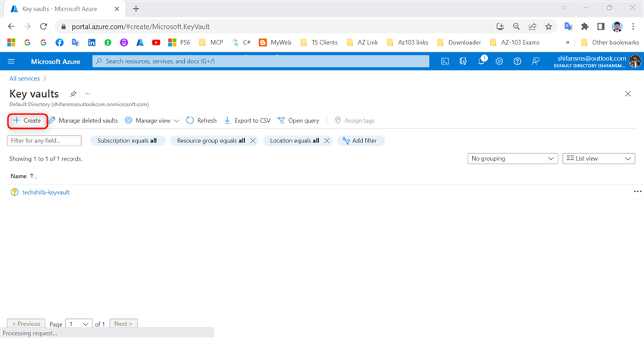Open the AZ-103 Exams bookmarks folder
Viewport: 644px width, 338px height.
point(515,42)
